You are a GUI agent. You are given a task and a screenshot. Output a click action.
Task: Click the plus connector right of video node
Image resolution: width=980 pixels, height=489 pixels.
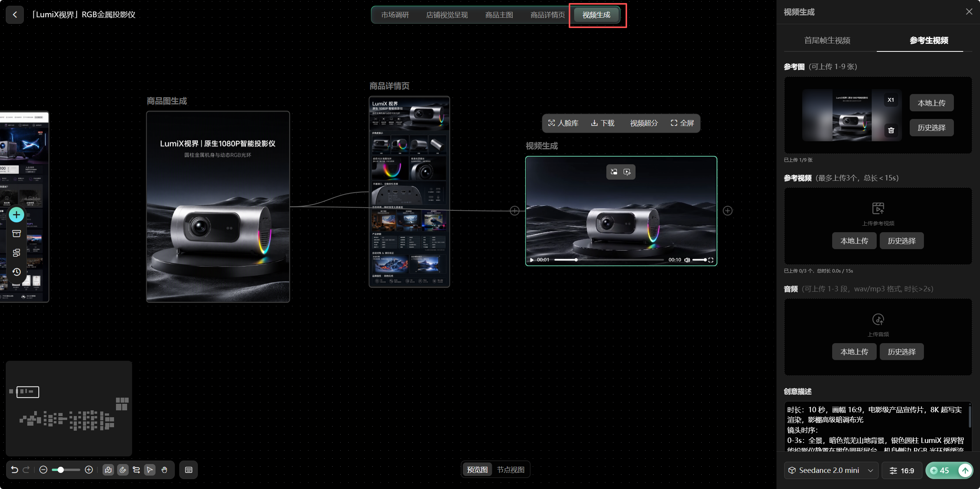[x=728, y=211]
